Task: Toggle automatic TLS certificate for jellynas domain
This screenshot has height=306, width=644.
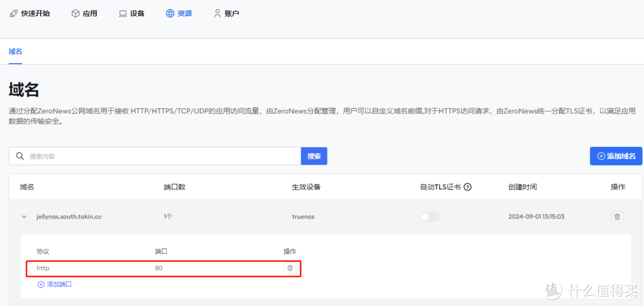Action: (429, 217)
